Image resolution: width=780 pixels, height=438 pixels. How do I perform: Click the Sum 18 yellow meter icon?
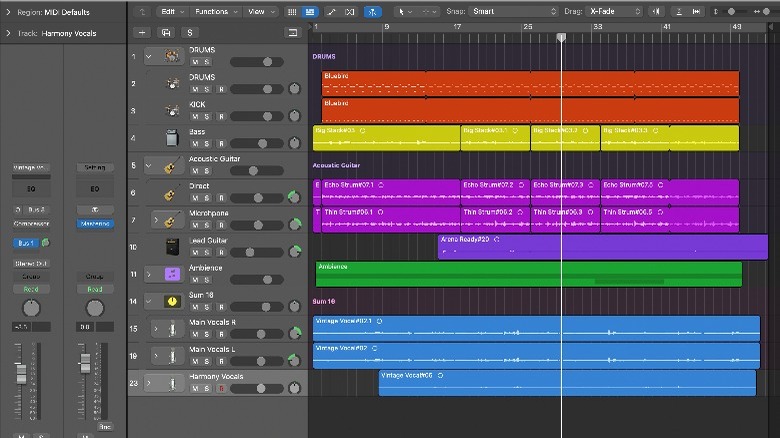tap(172, 301)
